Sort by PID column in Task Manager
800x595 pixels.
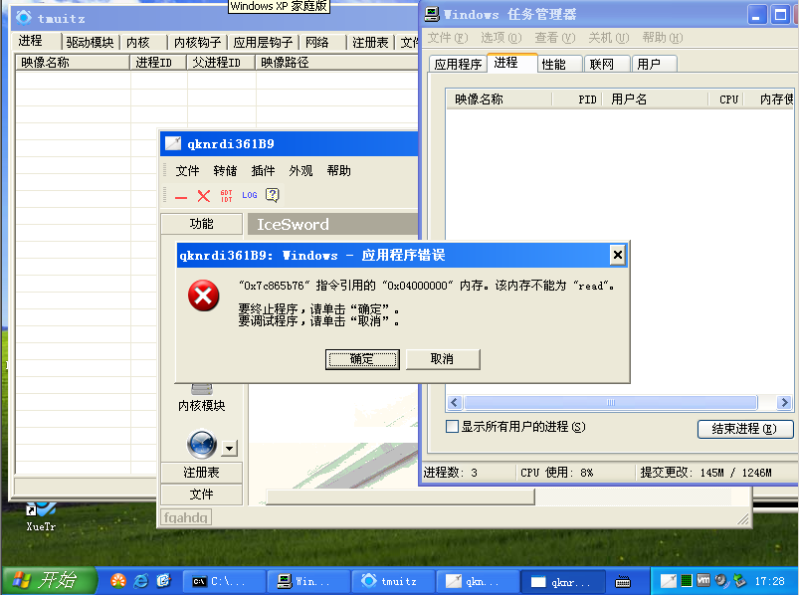(x=577, y=100)
